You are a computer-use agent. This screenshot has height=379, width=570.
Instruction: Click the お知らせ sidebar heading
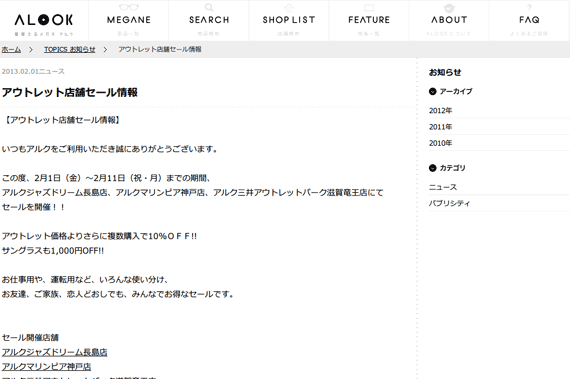point(445,72)
